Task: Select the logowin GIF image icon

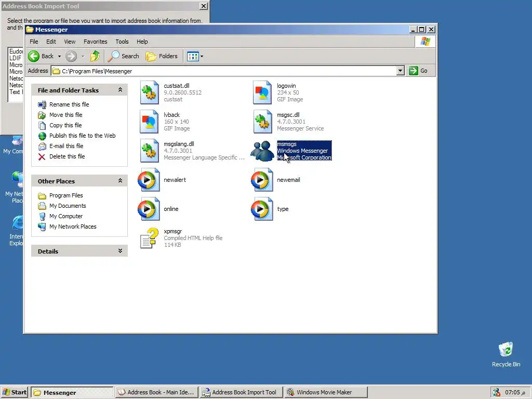Action: click(262, 92)
